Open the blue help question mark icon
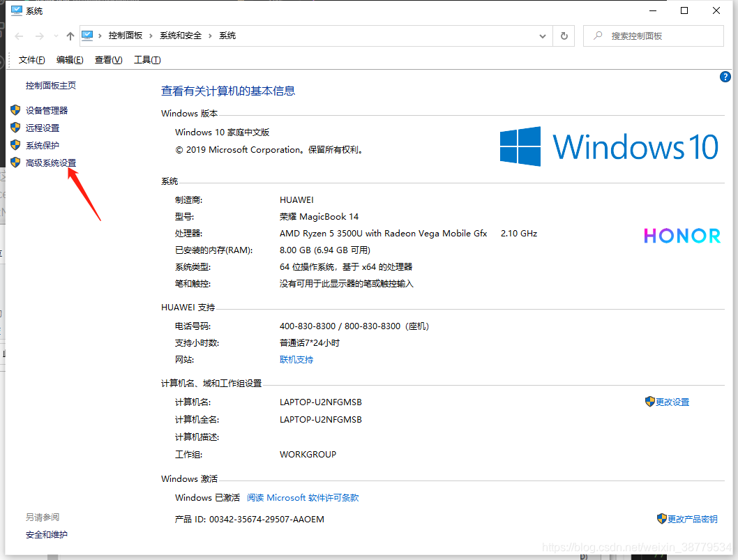Viewport: 738px width, 560px height. click(x=725, y=77)
